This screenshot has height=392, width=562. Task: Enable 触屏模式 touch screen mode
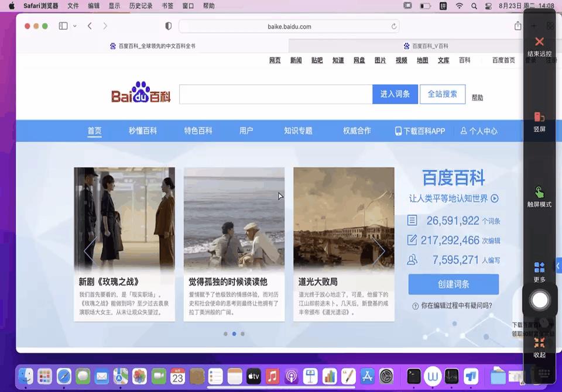[x=539, y=195]
